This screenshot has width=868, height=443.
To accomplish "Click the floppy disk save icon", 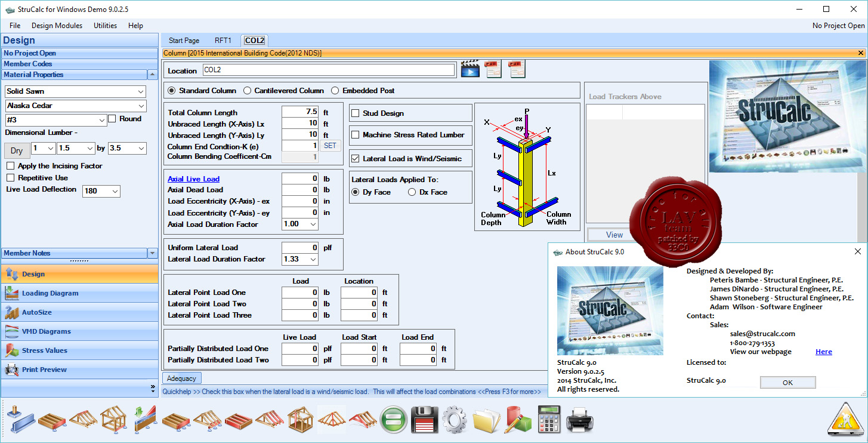I will point(424,420).
